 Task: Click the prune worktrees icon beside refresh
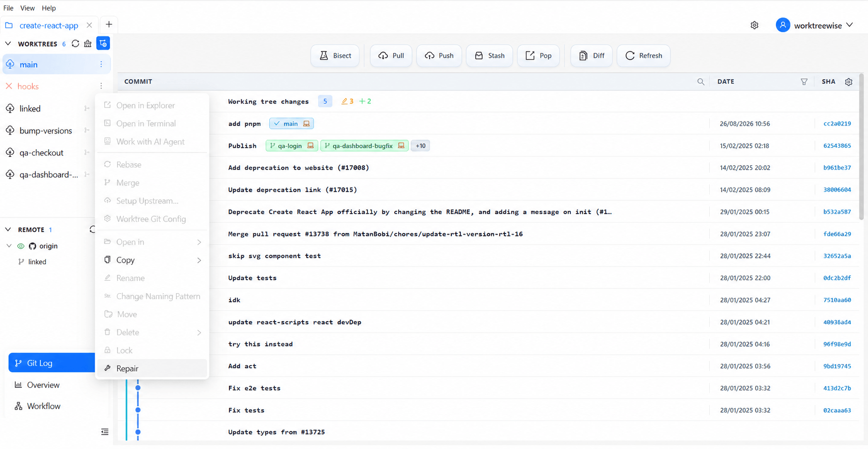(88, 44)
